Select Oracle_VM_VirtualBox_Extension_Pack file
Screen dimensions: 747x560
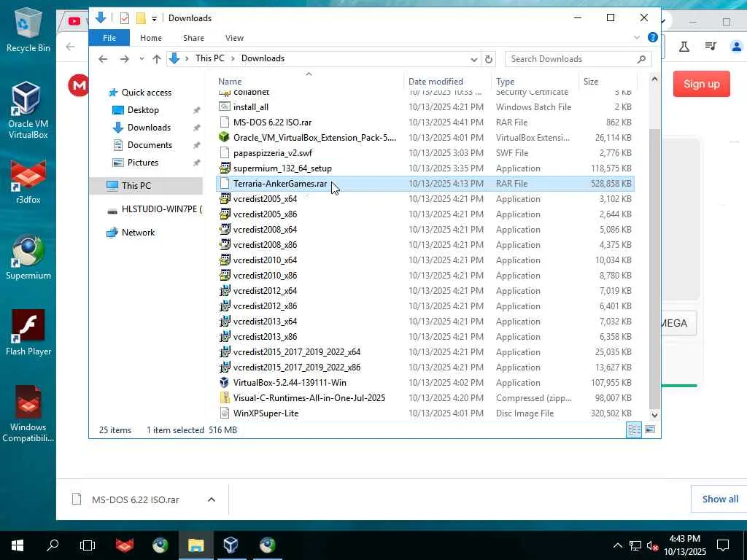(x=425, y=138)
